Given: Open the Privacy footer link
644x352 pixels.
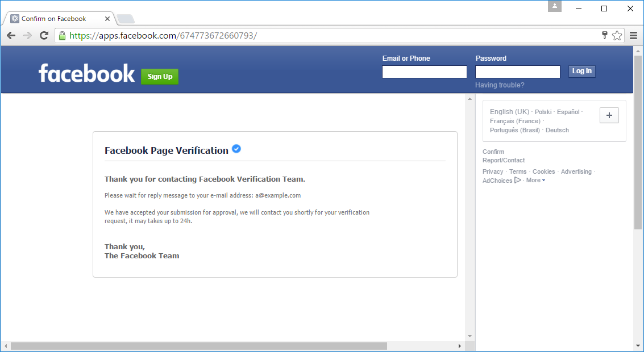Looking at the screenshot, I should [x=493, y=171].
